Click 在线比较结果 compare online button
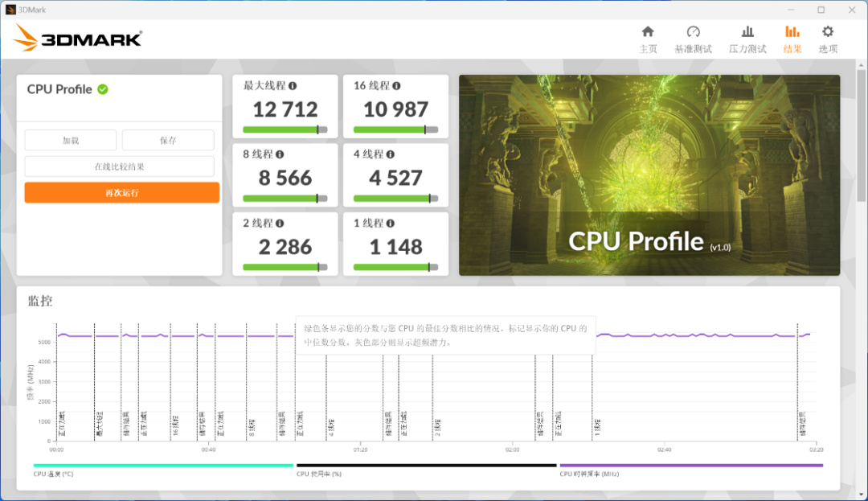868x501 pixels. (x=119, y=166)
